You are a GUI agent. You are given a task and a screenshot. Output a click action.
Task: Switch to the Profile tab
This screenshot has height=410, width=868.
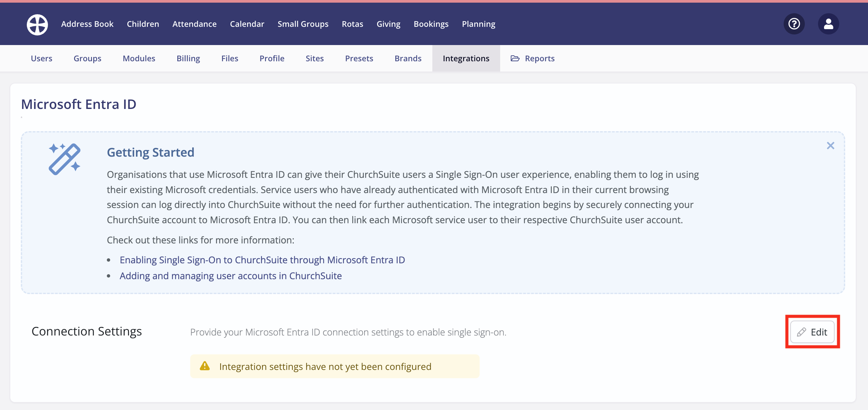point(272,58)
